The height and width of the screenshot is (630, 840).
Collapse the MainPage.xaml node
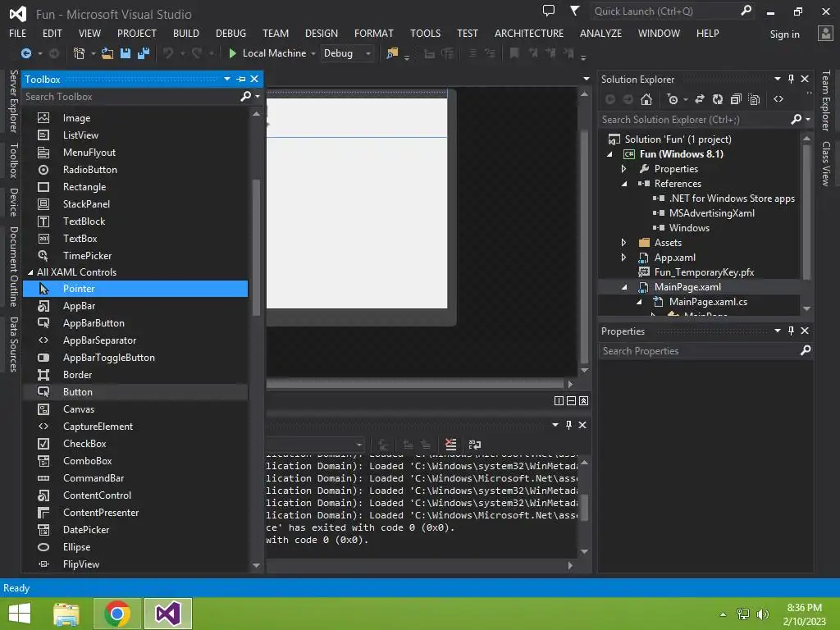(x=624, y=287)
